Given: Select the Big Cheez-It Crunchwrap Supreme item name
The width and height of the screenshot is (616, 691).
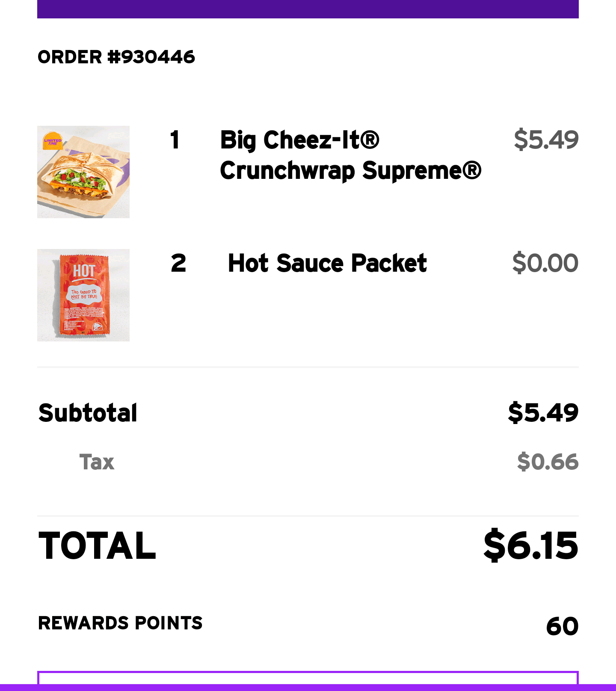Looking at the screenshot, I should (x=350, y=155).
